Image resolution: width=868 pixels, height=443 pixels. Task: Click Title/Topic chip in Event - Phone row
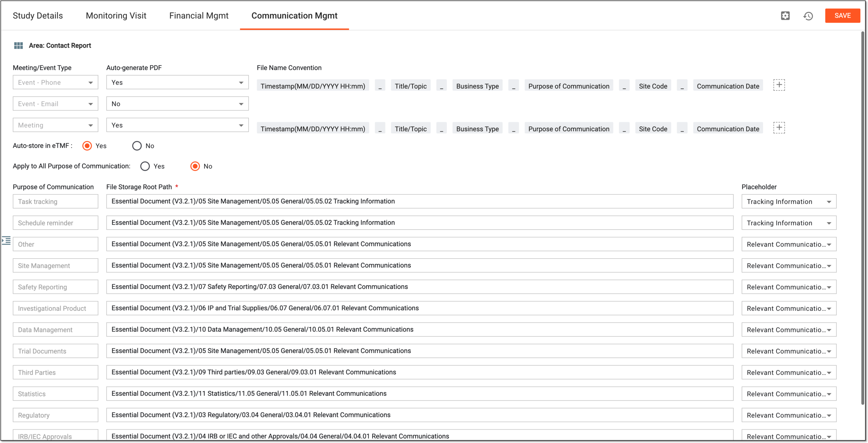pyautogui.click(x=410, y=86)
